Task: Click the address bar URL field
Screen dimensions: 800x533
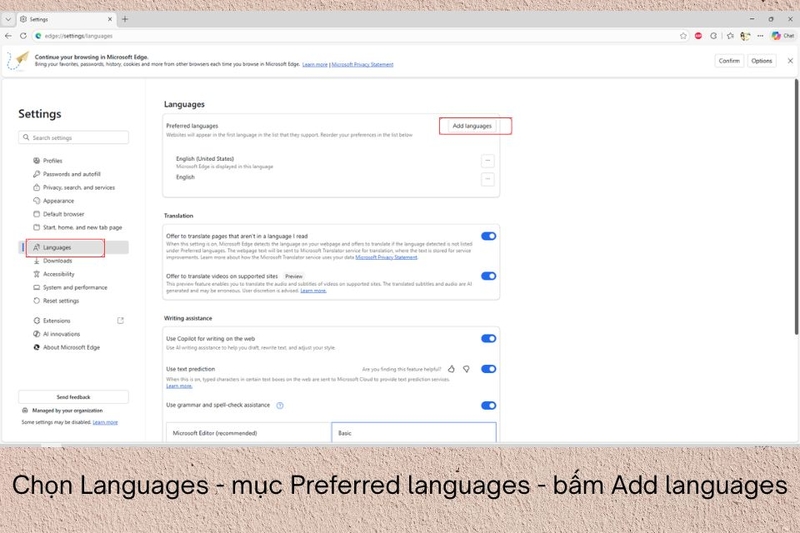Action: coord(357,36)
